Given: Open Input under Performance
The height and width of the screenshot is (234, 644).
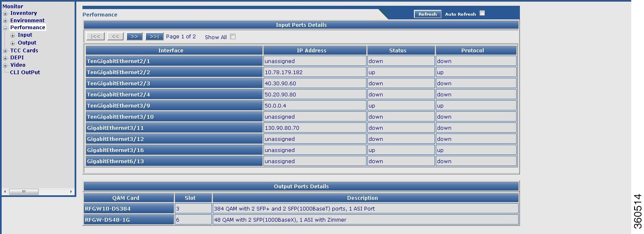Looking at the screenshot, I should tap(25, 35).
